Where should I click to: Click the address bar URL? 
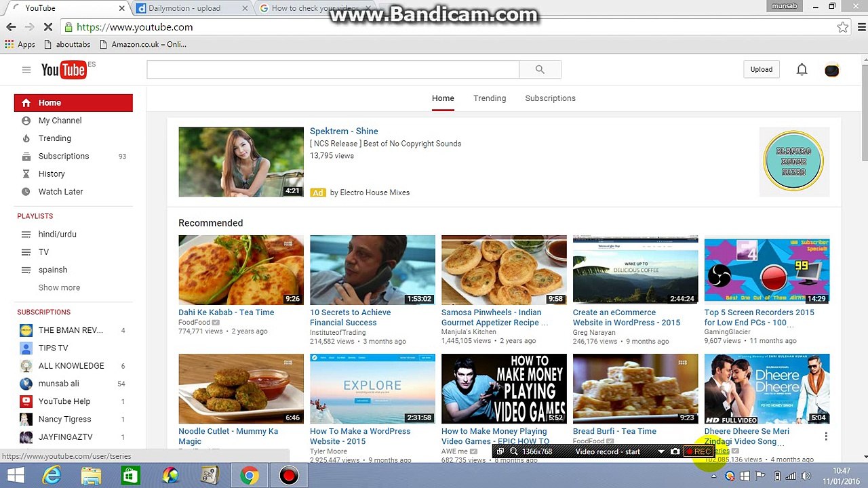coord(135,27)
